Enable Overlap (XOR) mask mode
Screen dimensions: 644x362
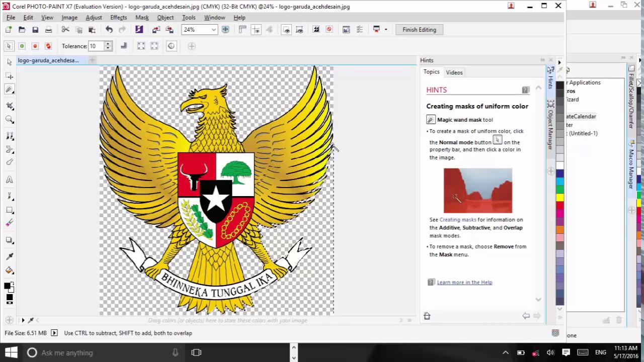[x=48, y=46]
